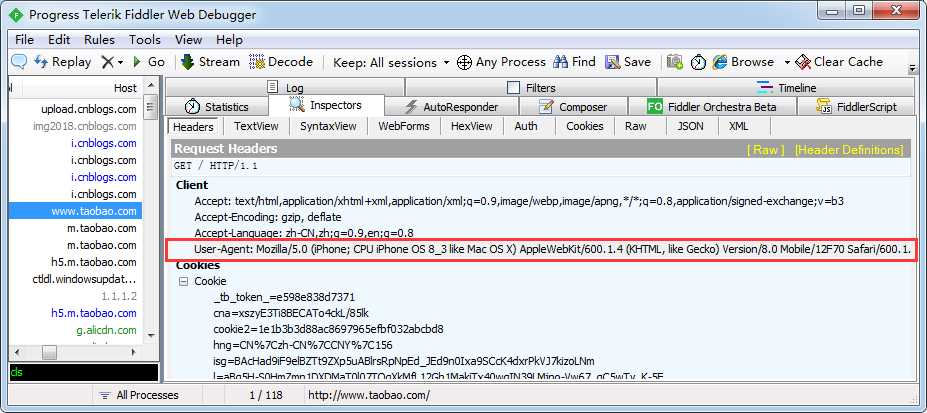This screenshot has height=413, width=927.
Task: Open the FiddlerScript tab
Action: tap(857, 107)
